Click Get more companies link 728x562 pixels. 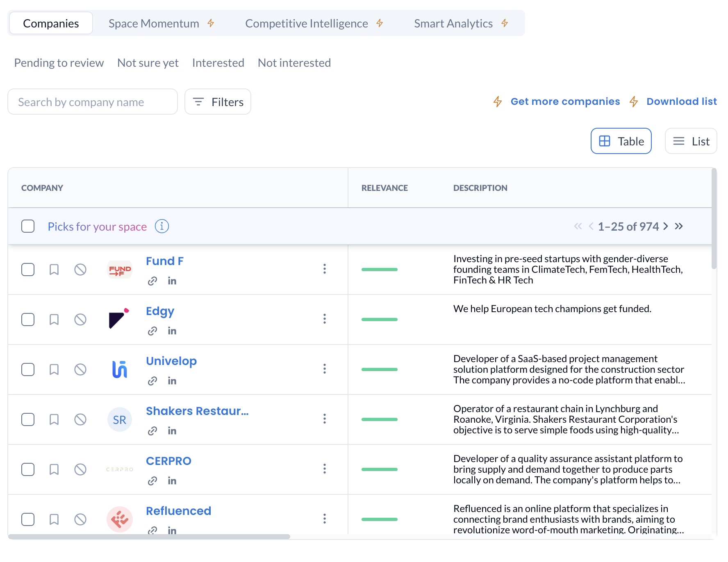(x=565, y=101)
